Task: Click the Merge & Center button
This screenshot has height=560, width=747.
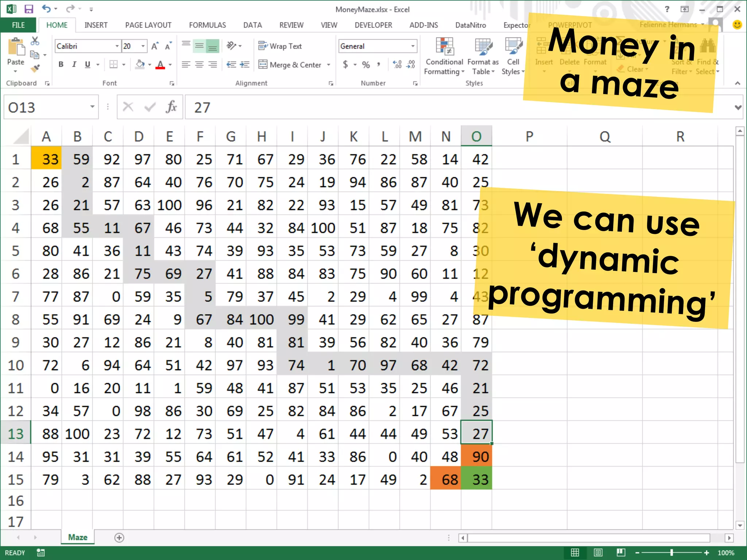Action: click(x=290, y=65)
